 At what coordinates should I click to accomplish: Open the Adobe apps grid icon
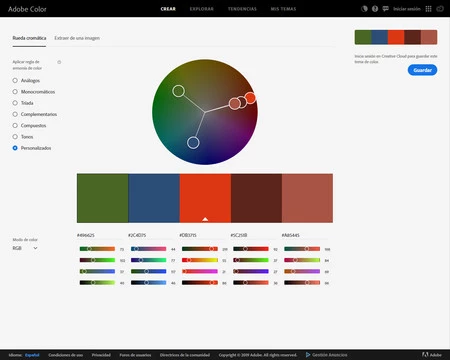[x=429, y=9]
